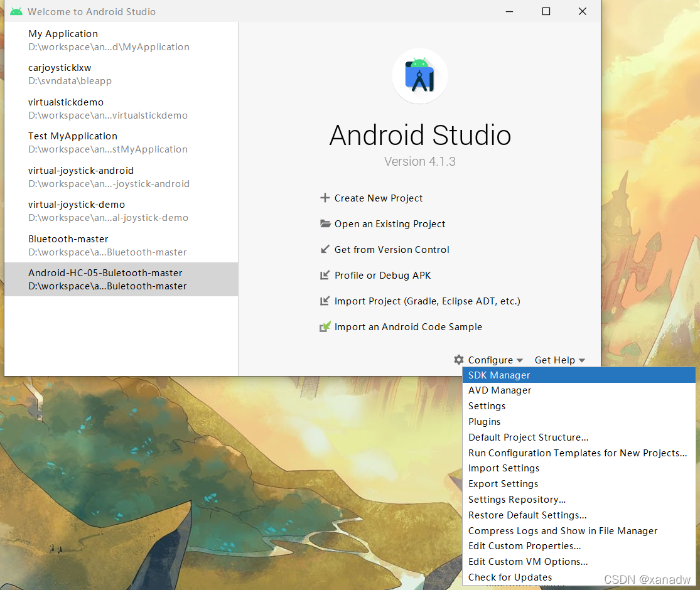Image resolution: width=700 pixels, height=590 pixels.
Task: Click the Import Project icon
Action: pos(325,301)
